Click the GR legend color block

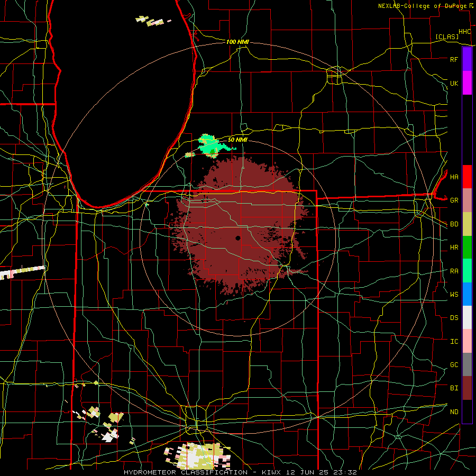tap(467, 200)
